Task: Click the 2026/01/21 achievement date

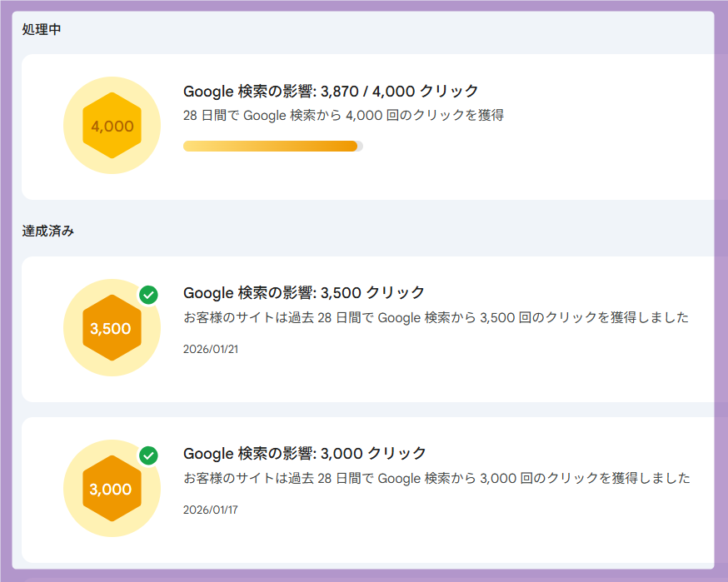Action: (x=211, y=349)
